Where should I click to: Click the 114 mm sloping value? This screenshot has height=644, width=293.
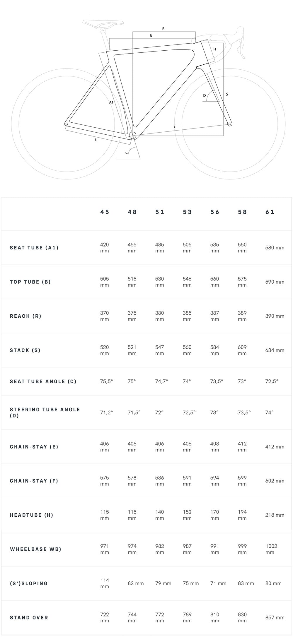105,583
